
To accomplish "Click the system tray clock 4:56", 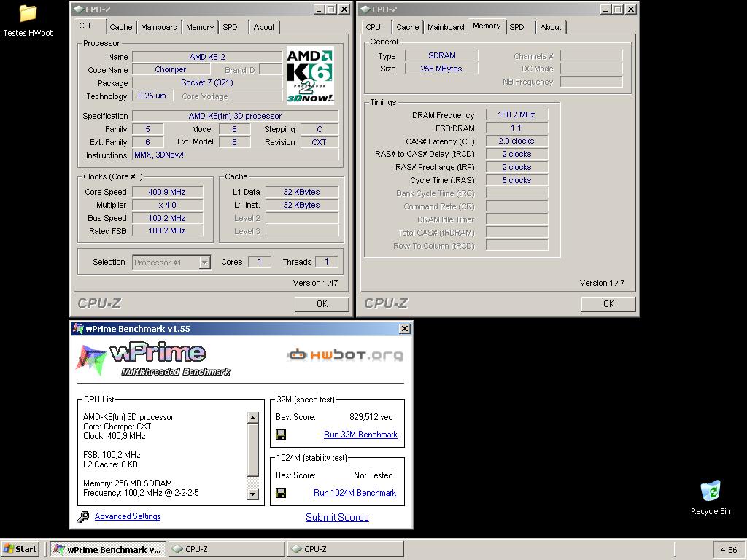I will pos(729,550).
